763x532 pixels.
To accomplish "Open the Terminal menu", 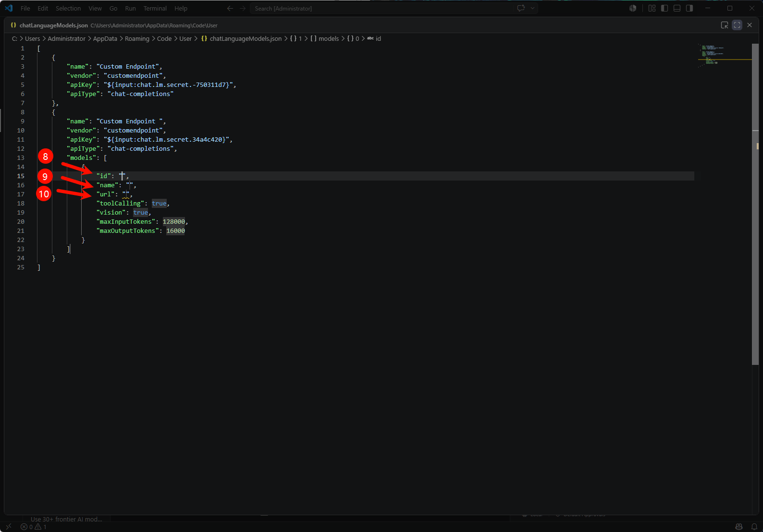I will [155, 8].
